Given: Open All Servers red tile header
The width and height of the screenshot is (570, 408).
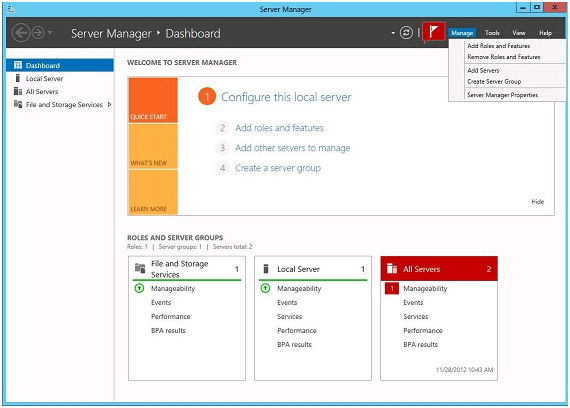Looking at the screenshot, I should point(439,269).
